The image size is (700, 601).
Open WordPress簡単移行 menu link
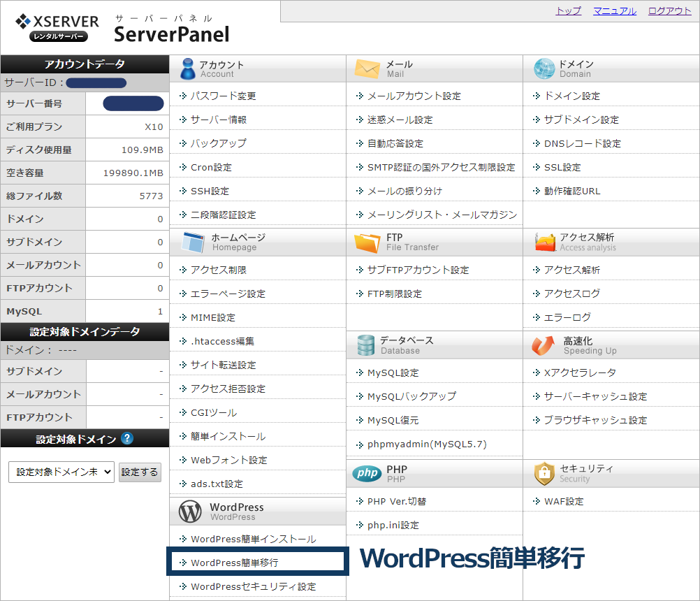235,563
